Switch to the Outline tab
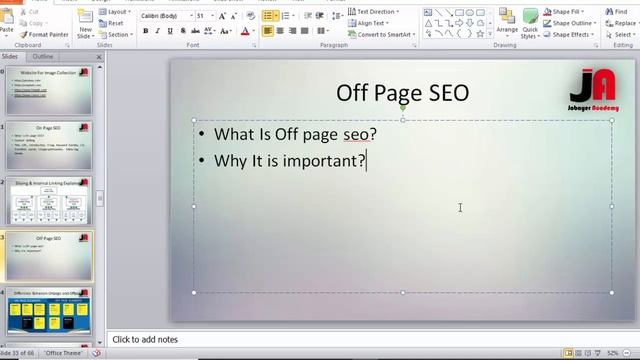This screenshot has height=360, width=640. [42, 56]
